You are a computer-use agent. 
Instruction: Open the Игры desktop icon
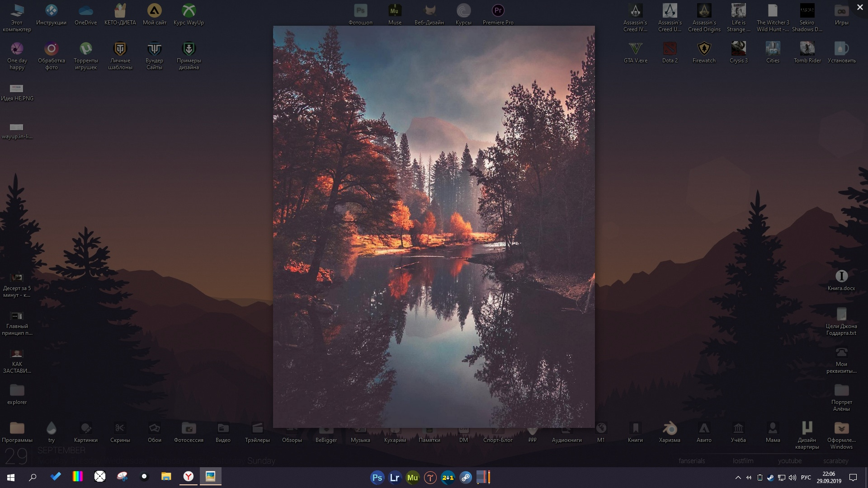841,14
